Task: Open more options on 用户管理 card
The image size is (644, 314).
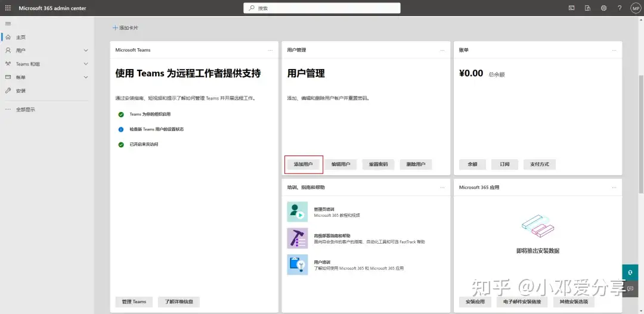Action: tap(442, 50)
